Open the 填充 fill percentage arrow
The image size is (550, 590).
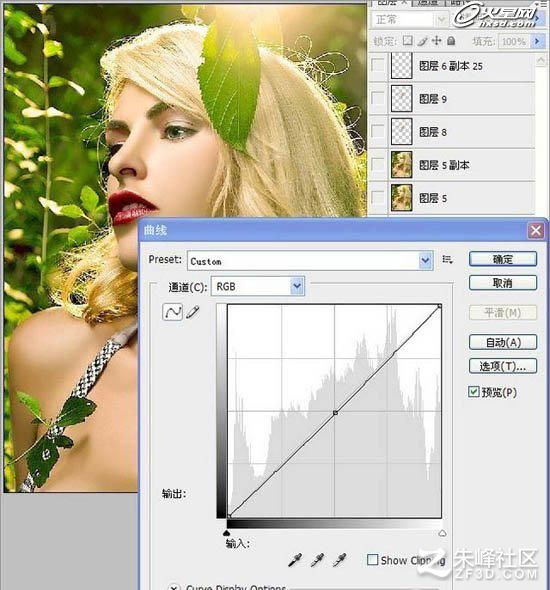537,41
